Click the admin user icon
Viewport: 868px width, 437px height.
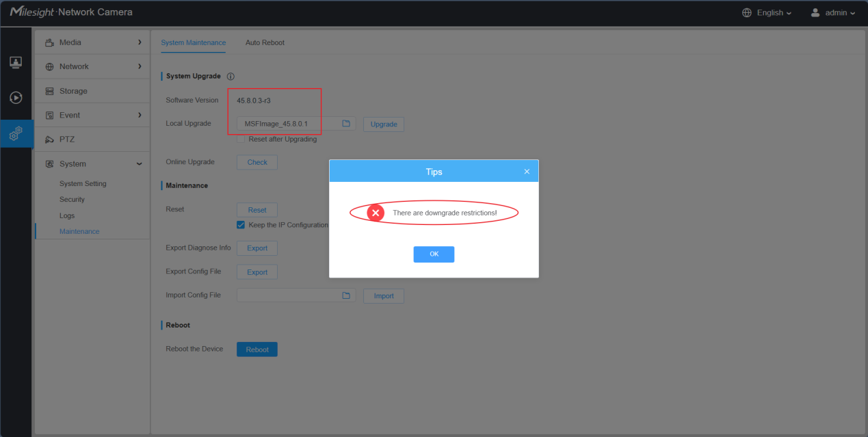pos(815,12)
